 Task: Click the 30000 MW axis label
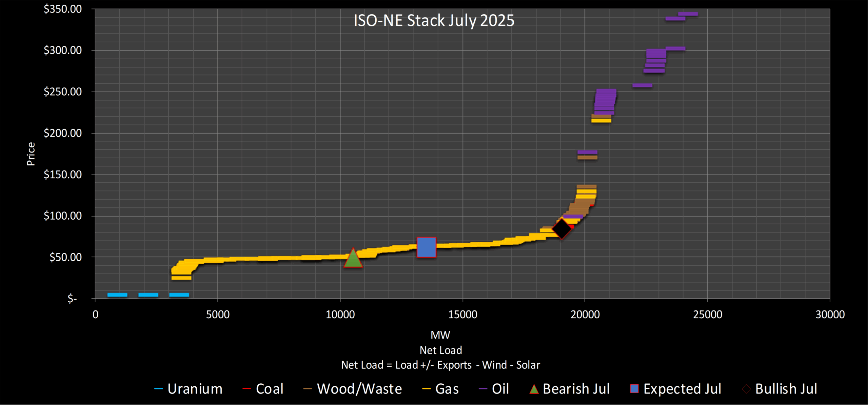point(830,315)
